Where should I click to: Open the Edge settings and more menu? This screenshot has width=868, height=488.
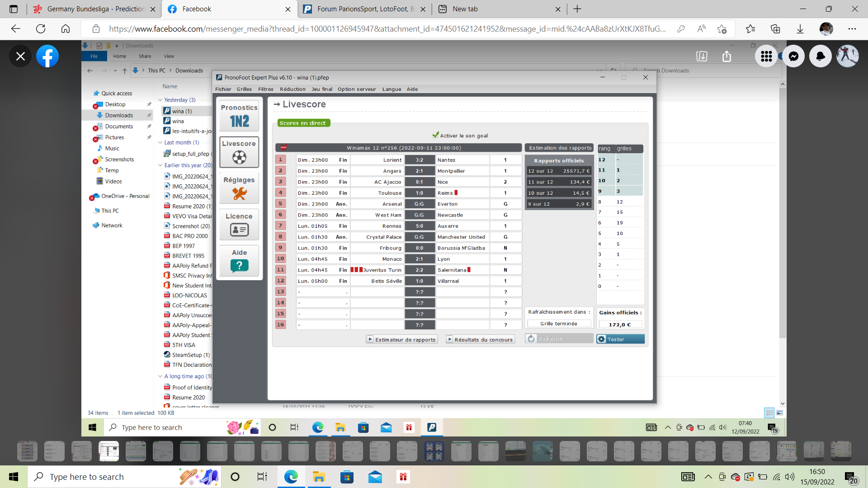[852, 29]
